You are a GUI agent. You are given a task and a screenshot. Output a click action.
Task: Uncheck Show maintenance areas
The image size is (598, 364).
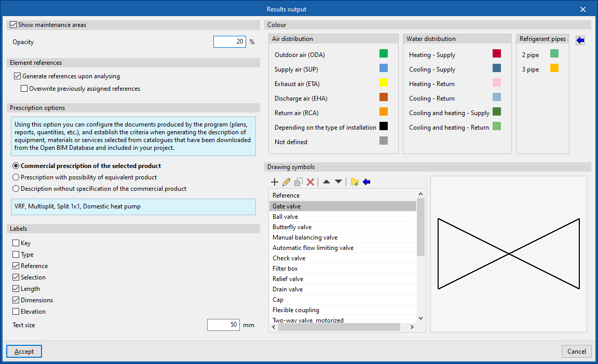tap(13, 25)
